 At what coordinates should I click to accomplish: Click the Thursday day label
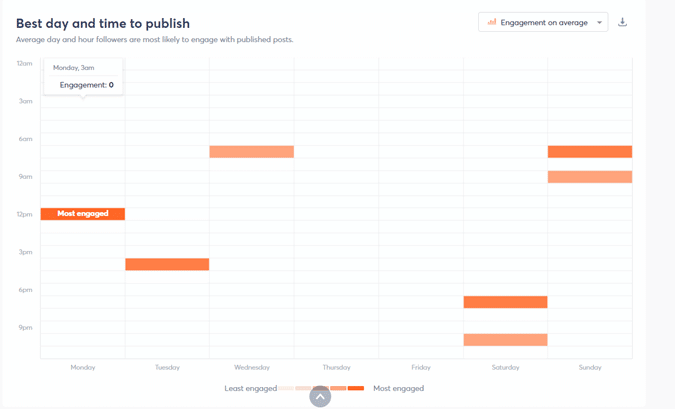pos(336,367)
